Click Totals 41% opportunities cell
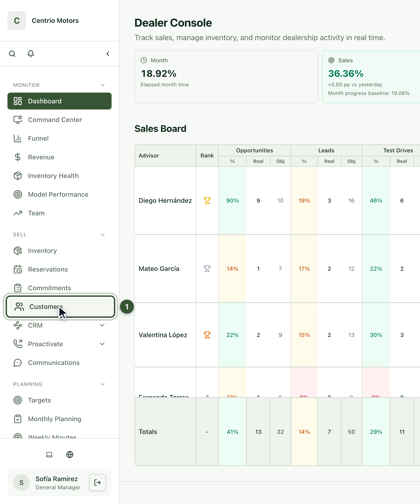Image resolution: width=420 pixels, height=504 pixels. coord(232,432)
